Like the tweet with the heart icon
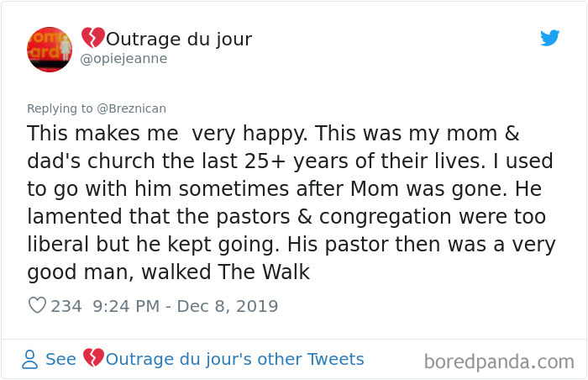Viewport: 588px width, 380px height. 37,306
